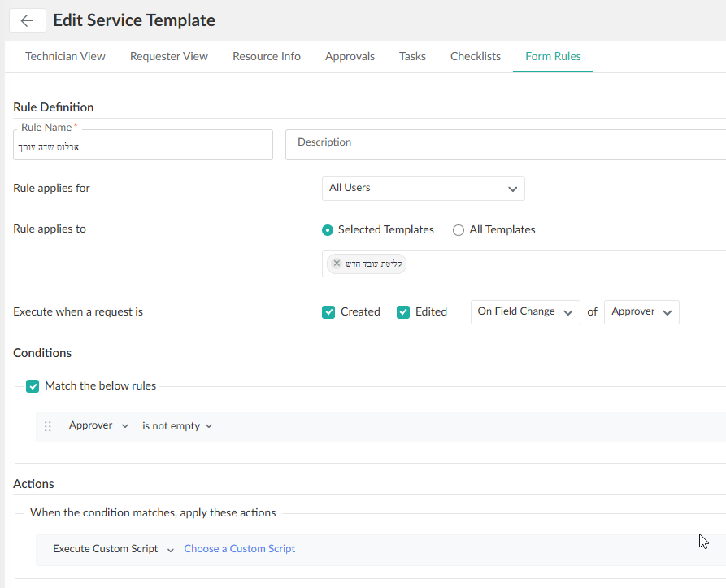Expand the Approver condition field selector
The width and height of the screenshot is (726, 588).
tap(98, 426)
